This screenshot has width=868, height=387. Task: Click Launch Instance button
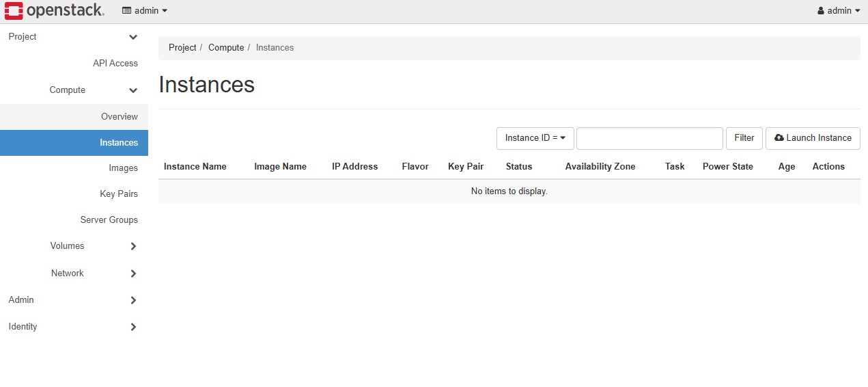click(x=813, y=138)
